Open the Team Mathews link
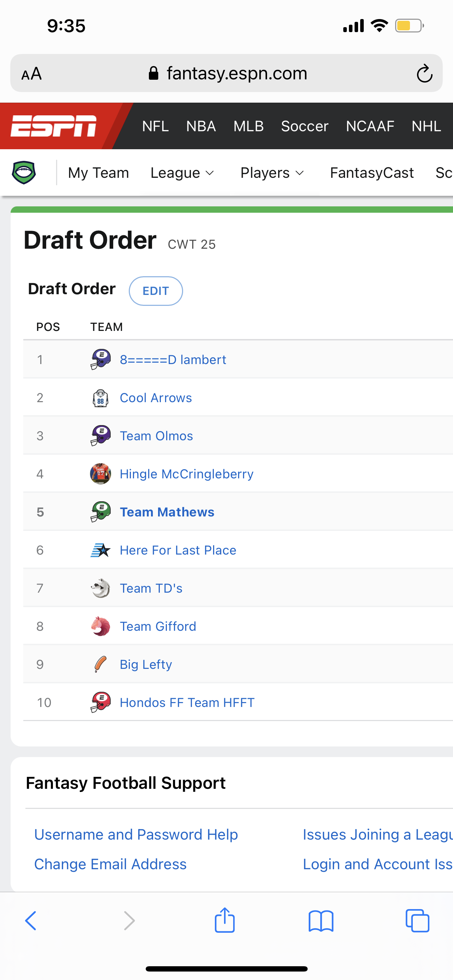 pyautogui.click(x=167, y=512)
